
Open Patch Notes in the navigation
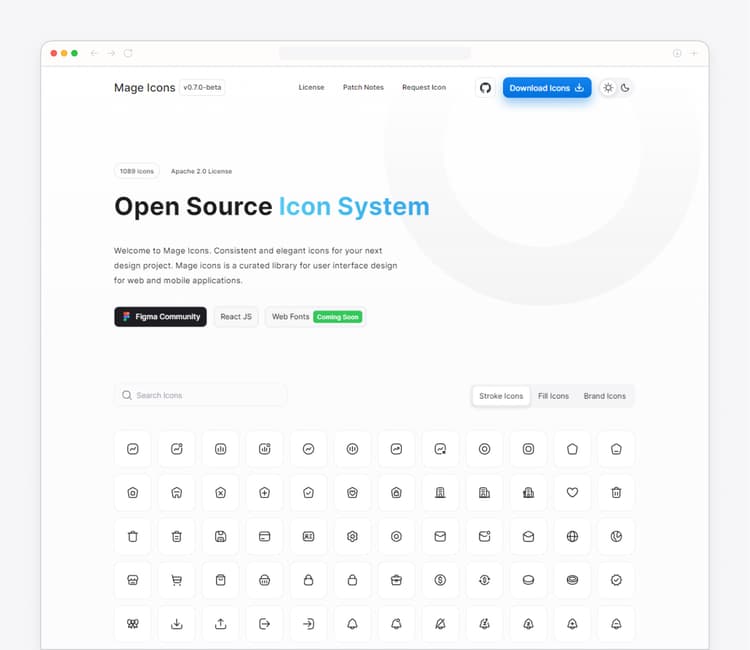[x=363, y=88]
